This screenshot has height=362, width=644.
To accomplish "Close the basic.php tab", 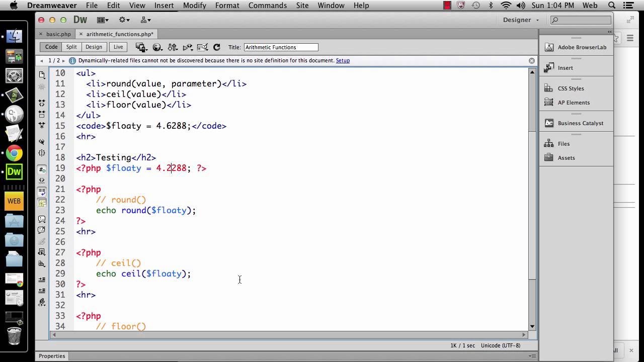I will tap(41, 34).
